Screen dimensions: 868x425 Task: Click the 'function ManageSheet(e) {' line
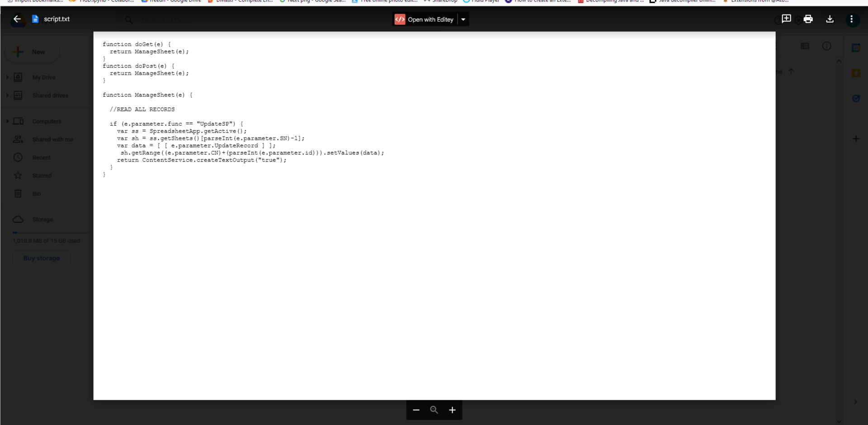(x=148, y=95)
